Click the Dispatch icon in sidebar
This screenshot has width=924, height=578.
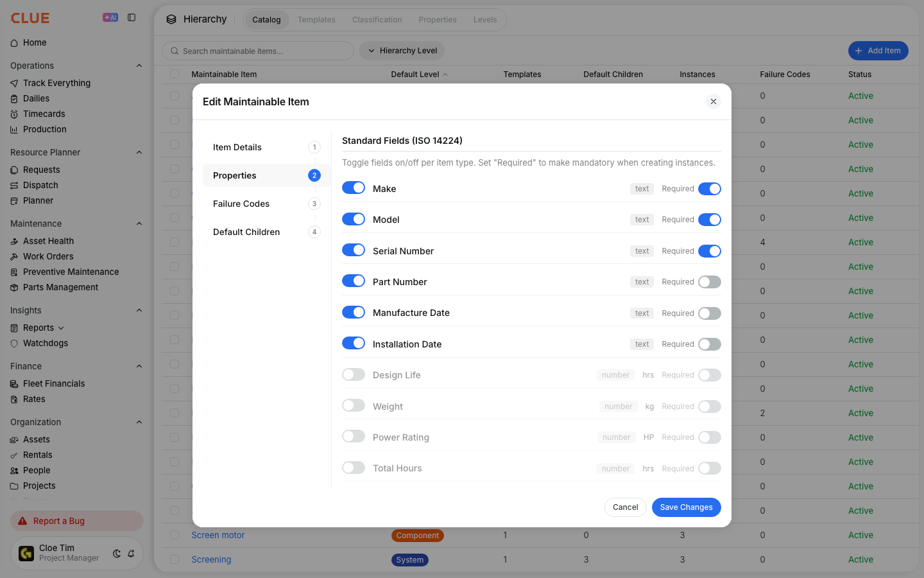click(x=14, y=186)
